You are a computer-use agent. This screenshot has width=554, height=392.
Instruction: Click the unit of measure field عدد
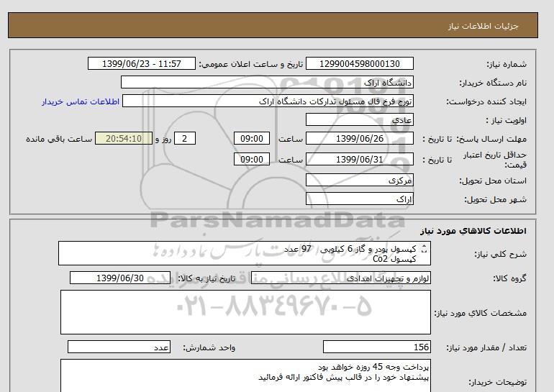(x=119, y=347)
